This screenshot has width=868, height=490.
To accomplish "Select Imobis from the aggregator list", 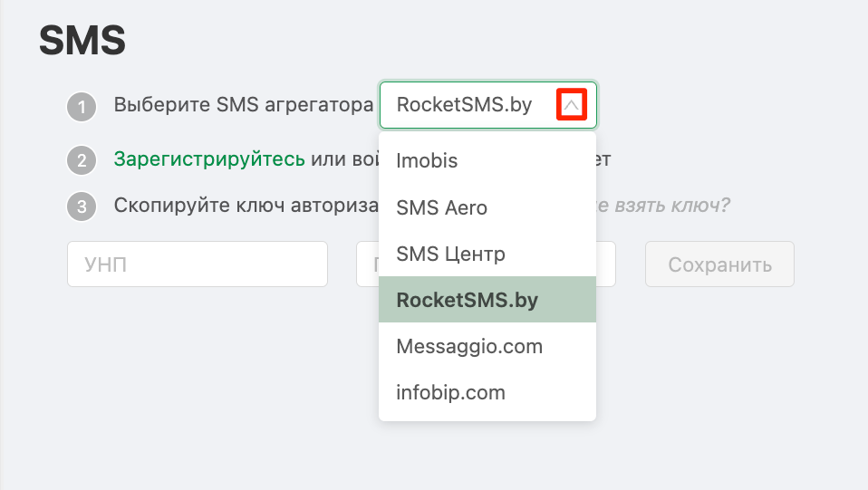I will coord(487,160).
